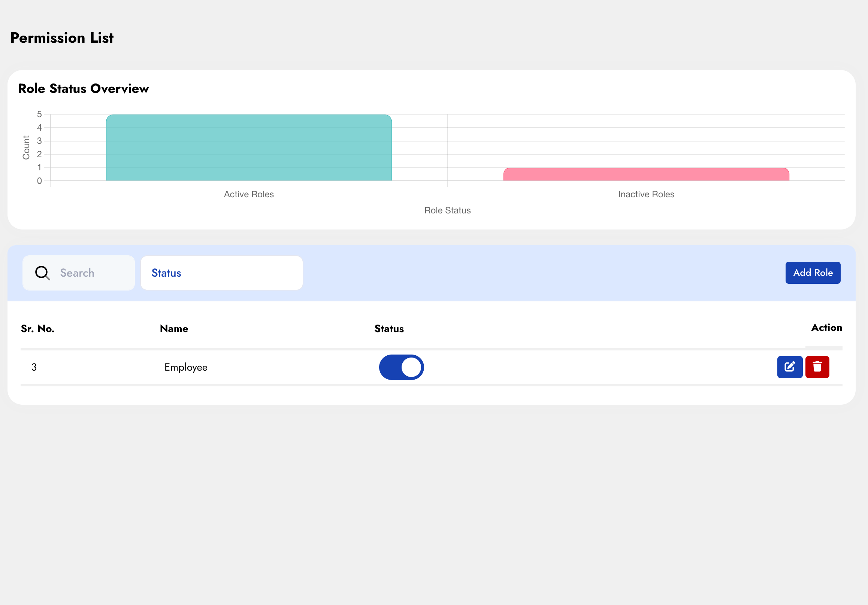Viewport: 868px width, 605px height.
Task: Click the Role Status axis title
Action: (447, 210)
